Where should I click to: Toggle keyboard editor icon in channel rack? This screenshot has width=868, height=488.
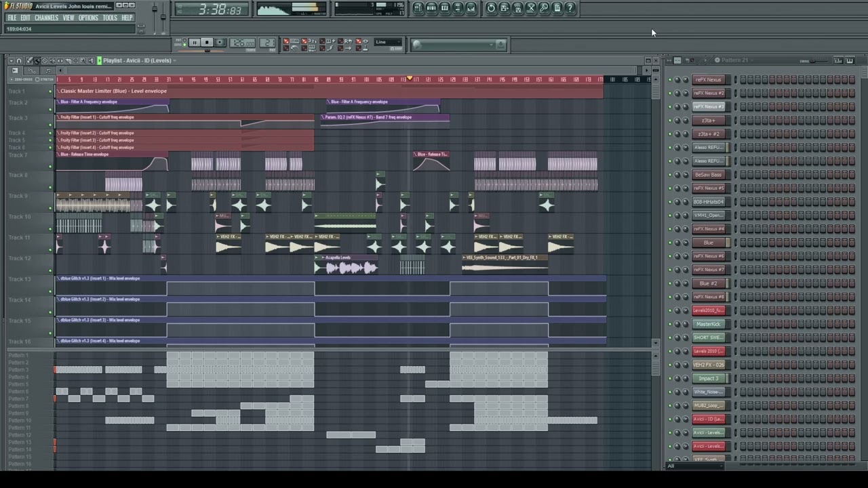pos(850,61)
